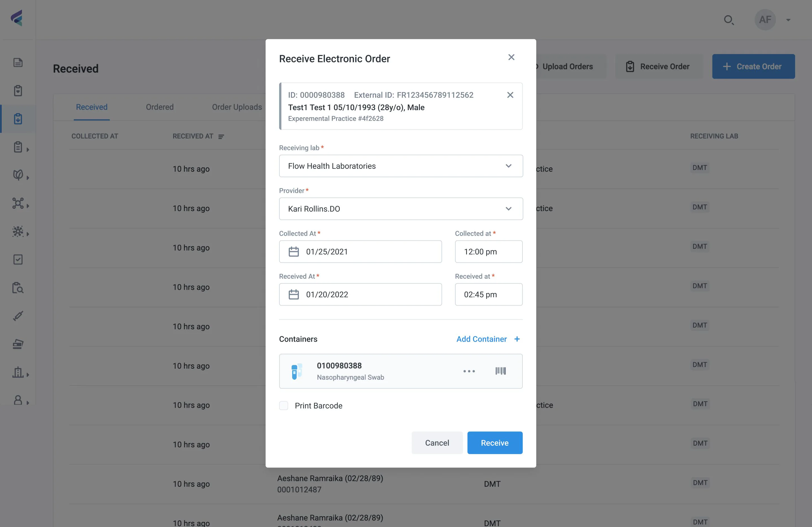Click the AF user avatar
812x527 pixels.
click(765, 20)
